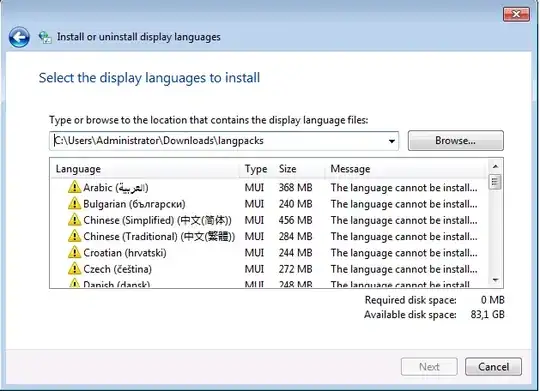
Task: Open the location path dropdown arrow
Action: pos(392,141)
